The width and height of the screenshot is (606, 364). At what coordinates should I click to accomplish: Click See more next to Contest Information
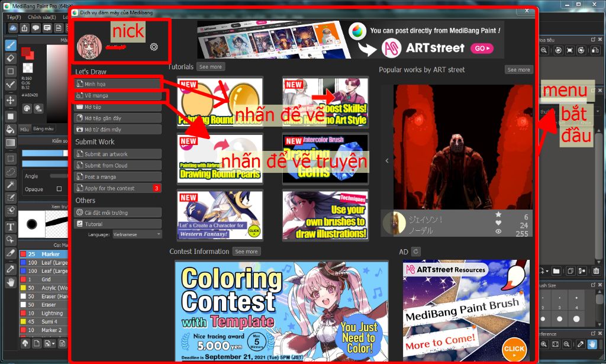246,251
